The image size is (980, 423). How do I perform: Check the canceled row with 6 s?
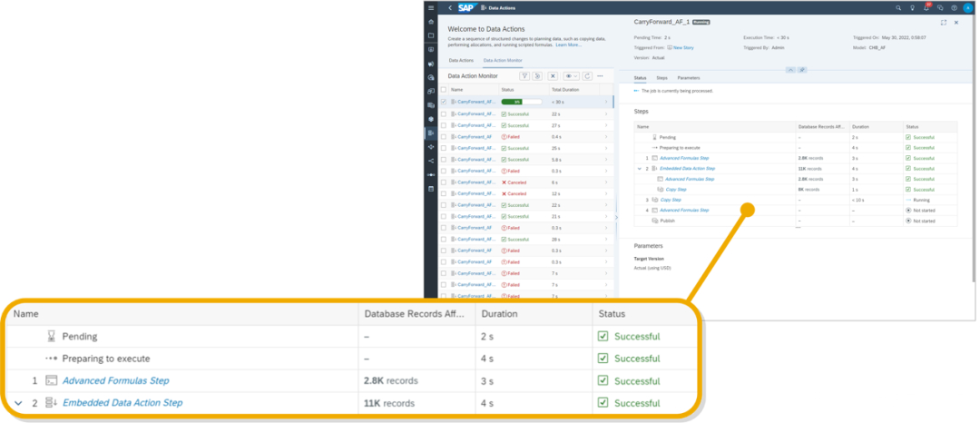coord(444,182)
